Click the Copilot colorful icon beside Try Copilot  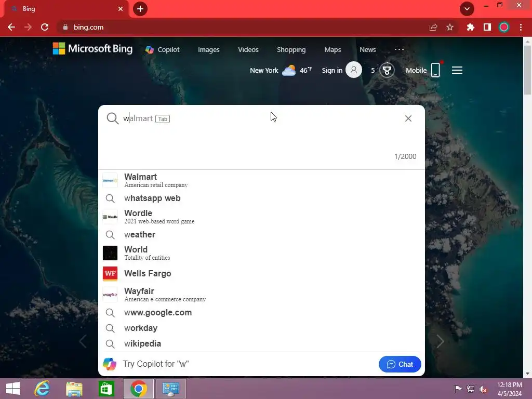[x=110, y=364]
